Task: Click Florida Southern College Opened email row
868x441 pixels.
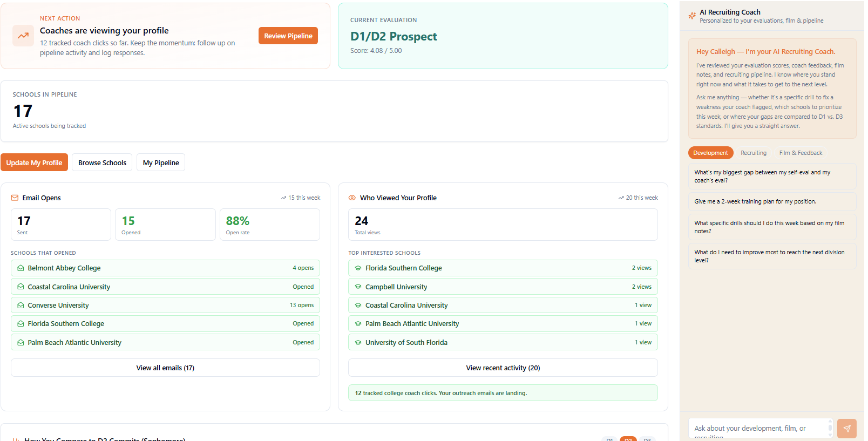Action: (165, 324)
